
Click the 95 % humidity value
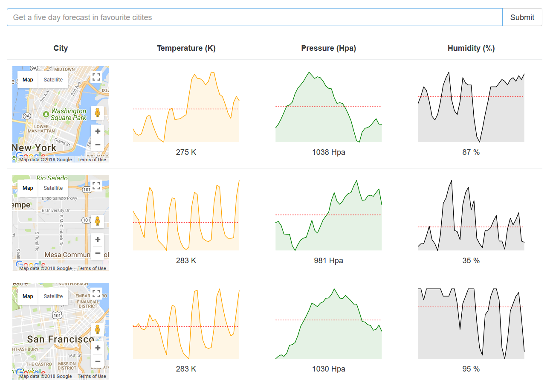471,369
